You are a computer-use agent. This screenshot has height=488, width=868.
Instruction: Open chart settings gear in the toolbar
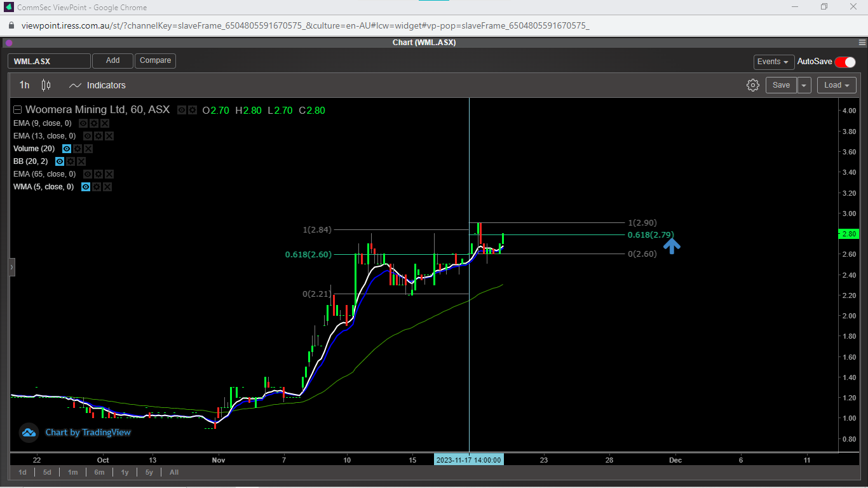point(753,85)
